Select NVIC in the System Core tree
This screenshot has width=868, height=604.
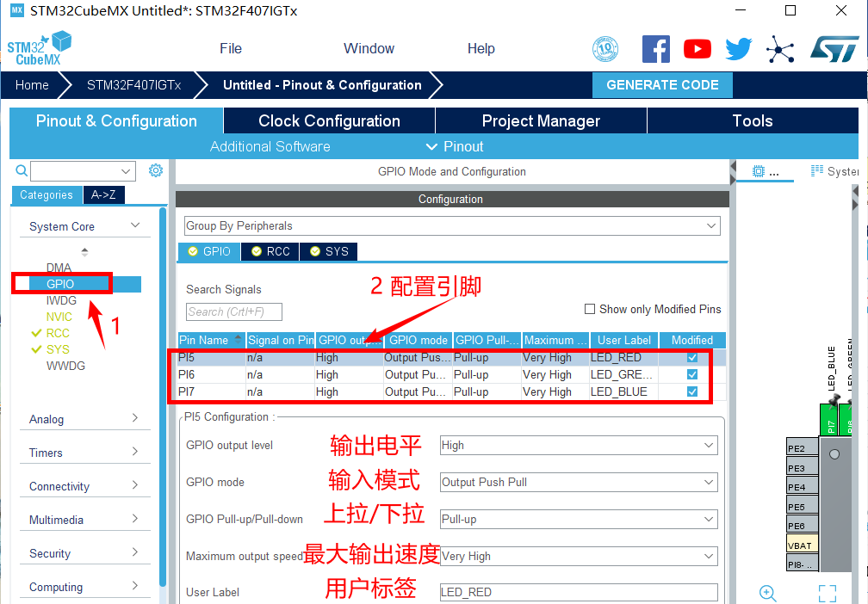[x=59, y=317]
